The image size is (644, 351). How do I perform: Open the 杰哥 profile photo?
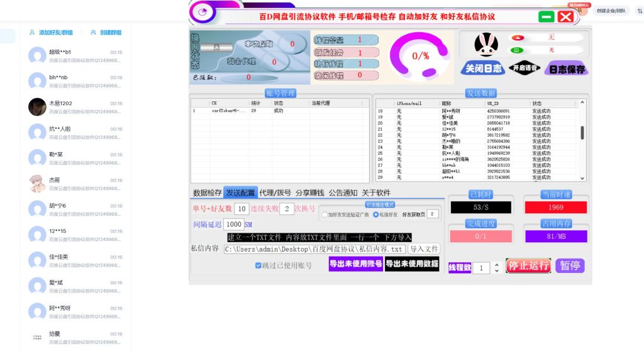(x=37, y=184)
